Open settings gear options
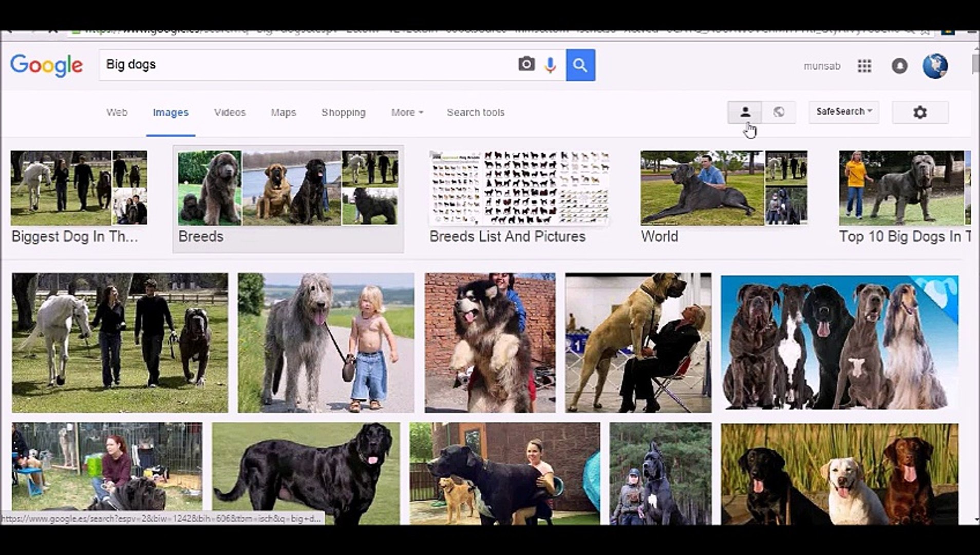980x555 pixels. pyautogui.click(x=920, y=112)
